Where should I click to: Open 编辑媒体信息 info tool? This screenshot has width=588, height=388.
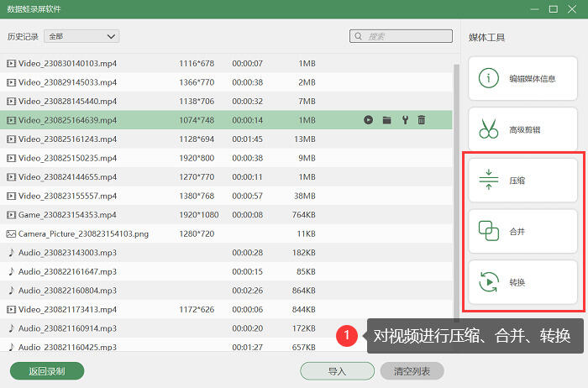coord(522,78)
